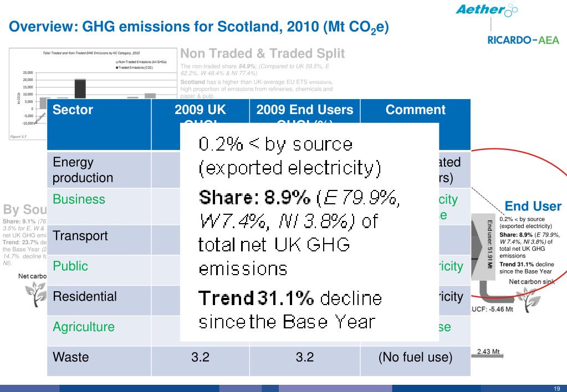Viewport: 567px width, 392px height.
Task: Click the RICARDO-AEA logo
Action: point(523,40)
